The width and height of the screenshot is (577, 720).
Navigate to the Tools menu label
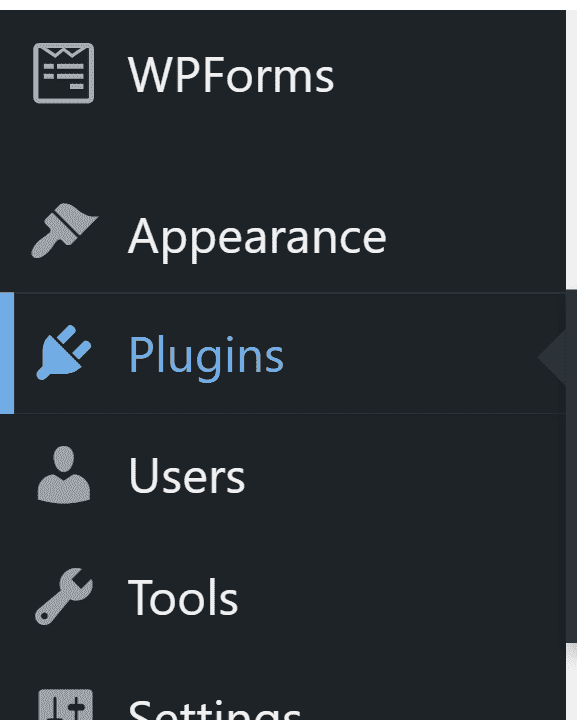tap(183, 597)
